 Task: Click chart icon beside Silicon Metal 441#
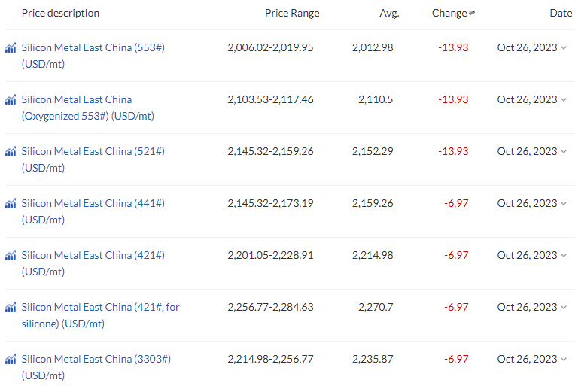coord(11,203)
